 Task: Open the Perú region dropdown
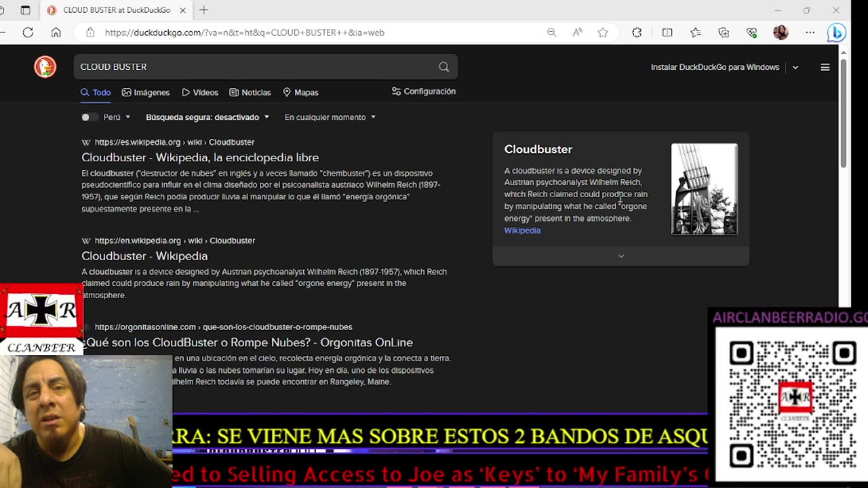click(x=117, y=117)
